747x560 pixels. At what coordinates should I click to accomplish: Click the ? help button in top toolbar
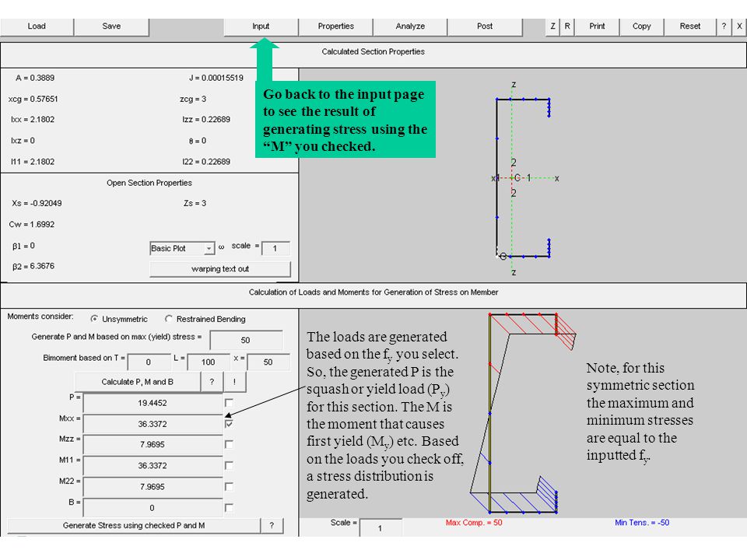(724, 26)
